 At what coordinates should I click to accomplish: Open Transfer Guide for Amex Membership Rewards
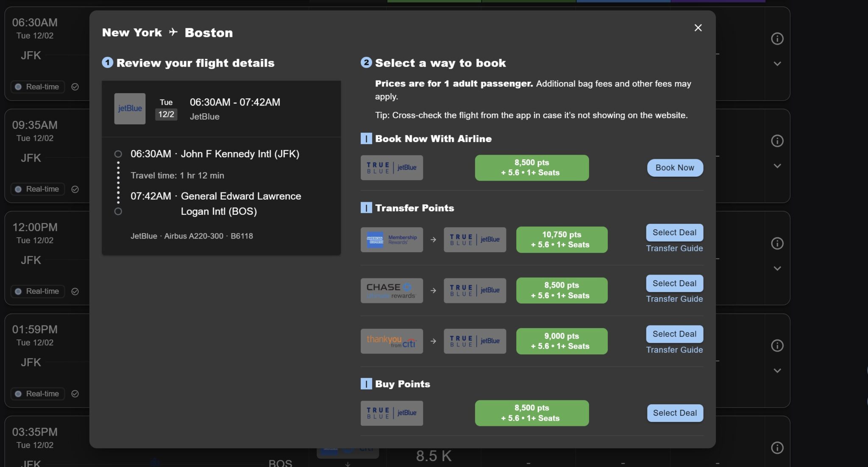pos(674,248)
